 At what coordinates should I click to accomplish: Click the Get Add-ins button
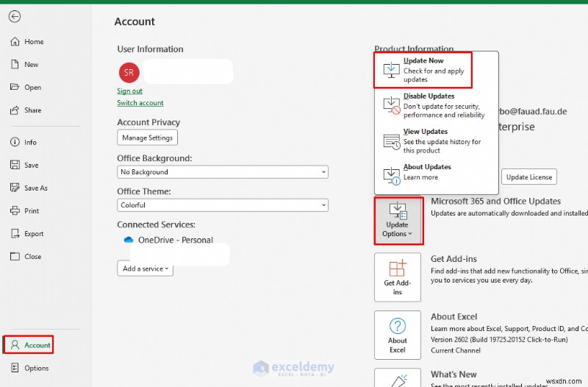point(398,277)
